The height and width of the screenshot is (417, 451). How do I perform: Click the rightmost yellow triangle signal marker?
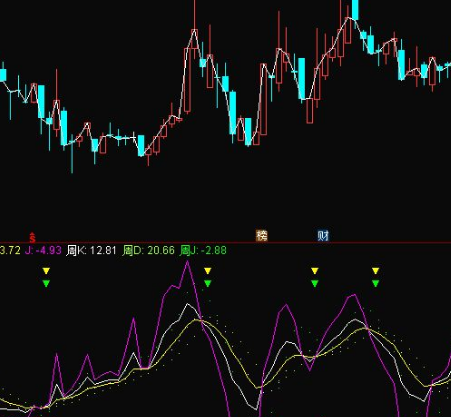(376, 271)
